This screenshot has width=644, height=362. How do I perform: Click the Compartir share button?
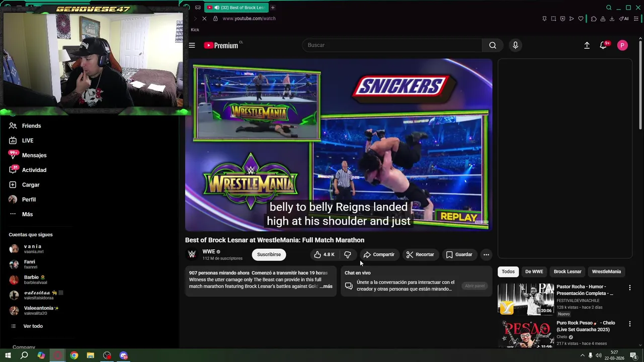(379, 254)
